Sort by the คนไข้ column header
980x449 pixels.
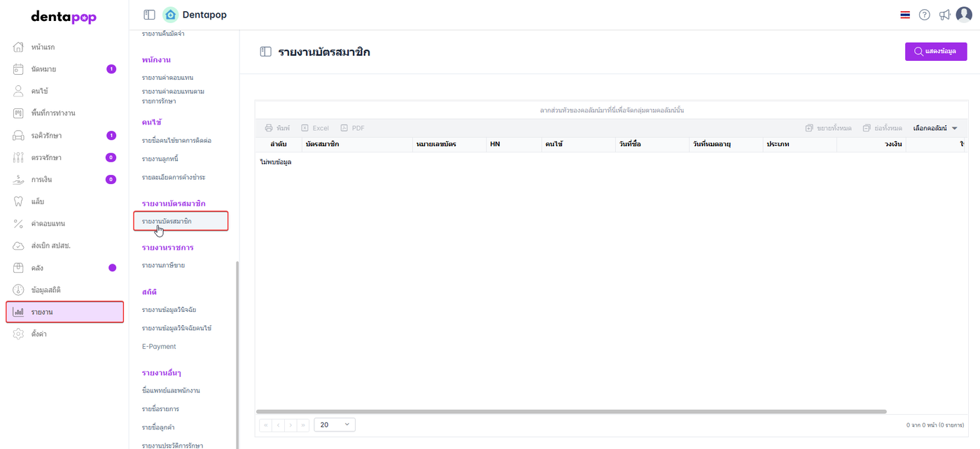[x=577, y=143]
